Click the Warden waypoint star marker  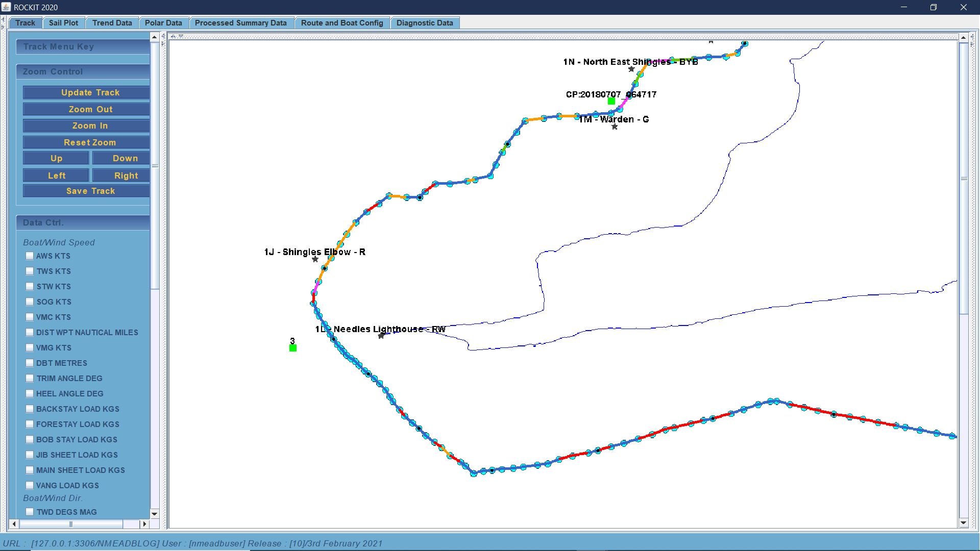615,127
